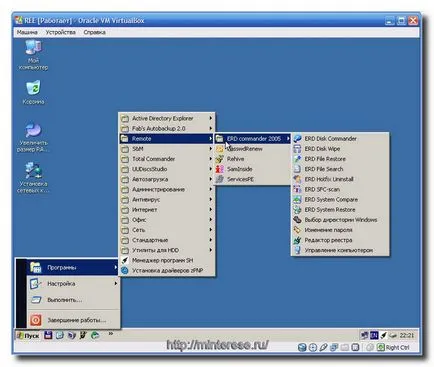Expand Антивирус submenu
The height and width of the screenshot is (367, 434).
point(167,199)
